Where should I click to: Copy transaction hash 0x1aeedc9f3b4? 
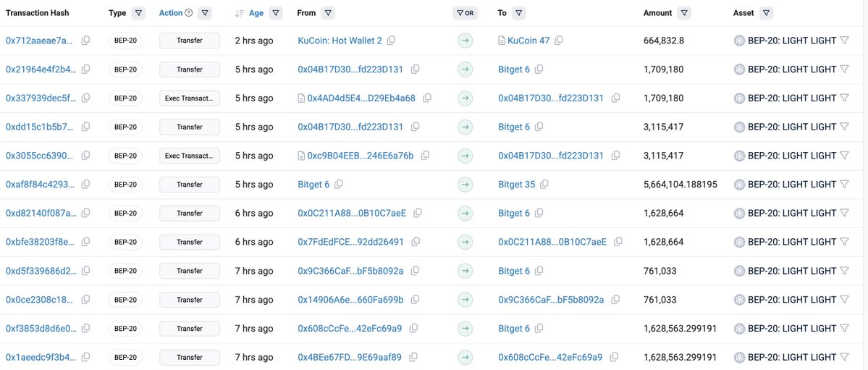point(86,357)
